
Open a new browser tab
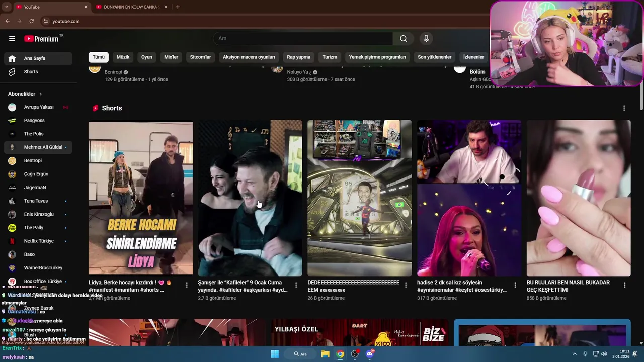(178, 7)
